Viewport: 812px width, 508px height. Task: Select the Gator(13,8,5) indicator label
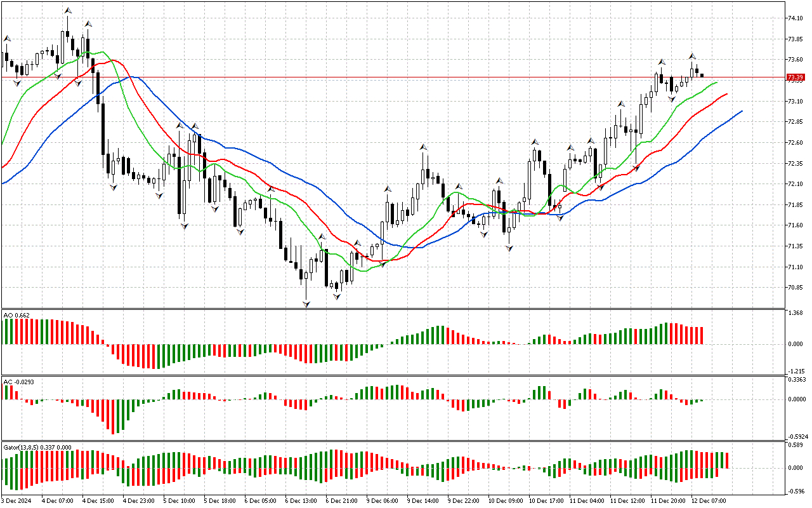(x=37, y=447)
